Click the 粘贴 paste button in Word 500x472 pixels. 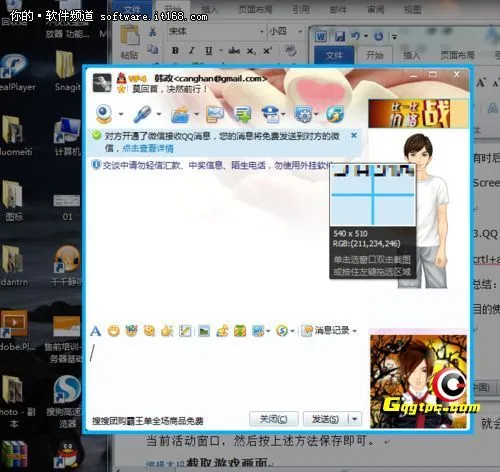(x=129, y=42)
